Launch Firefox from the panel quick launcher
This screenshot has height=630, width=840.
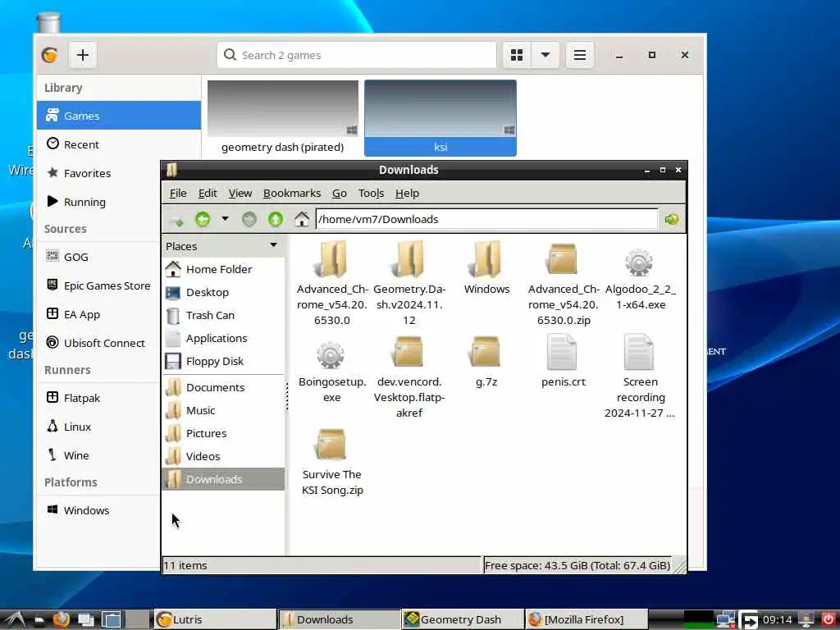[x=61, y=619]
